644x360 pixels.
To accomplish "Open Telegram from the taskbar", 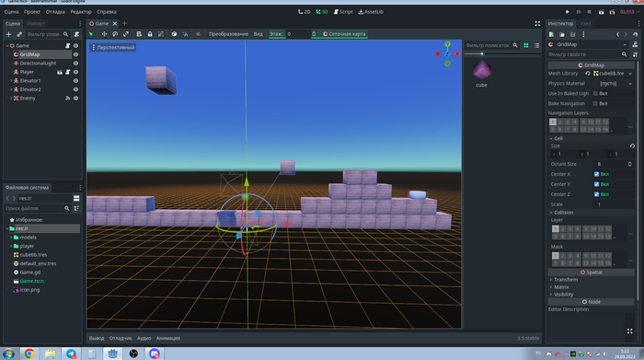I will (x=72, y=354).
